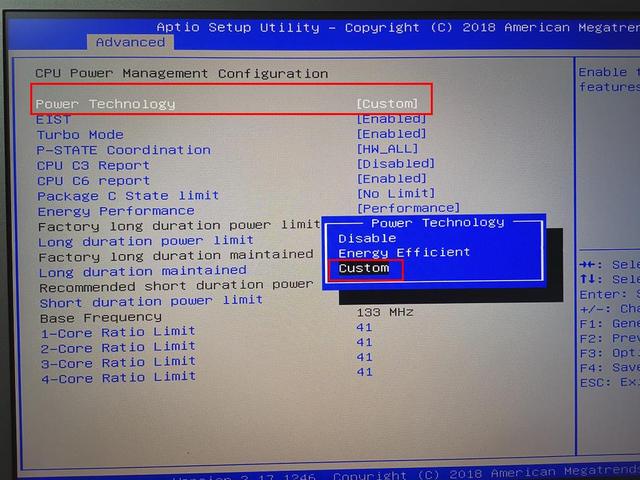Click the ESC exit hint

(x=609, y=382)
